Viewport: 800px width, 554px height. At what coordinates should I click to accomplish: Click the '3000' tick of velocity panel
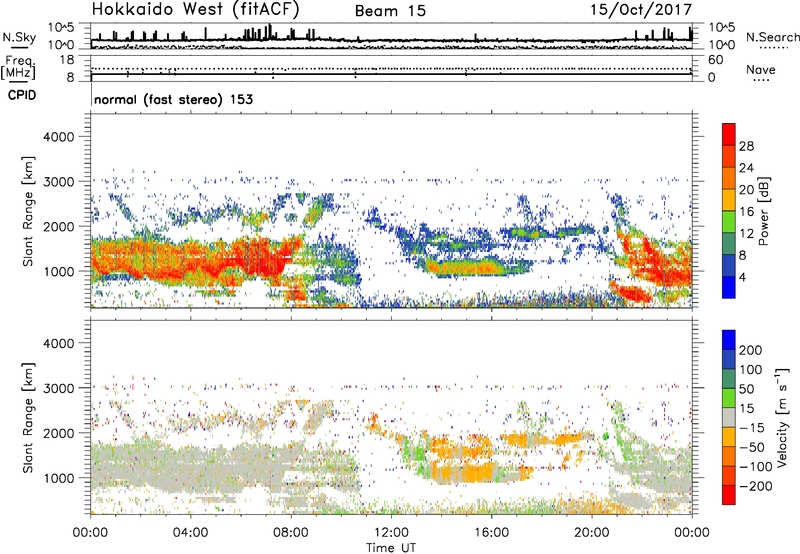click(58, 388)
